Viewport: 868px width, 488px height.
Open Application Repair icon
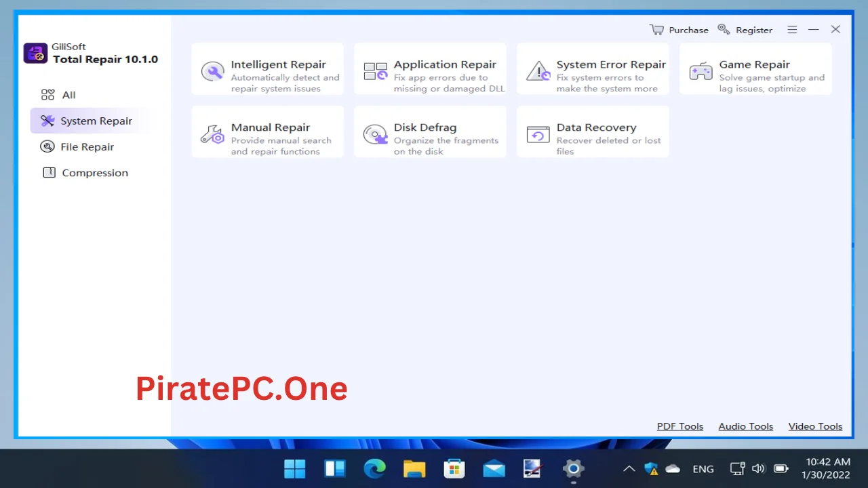[375, 71]
